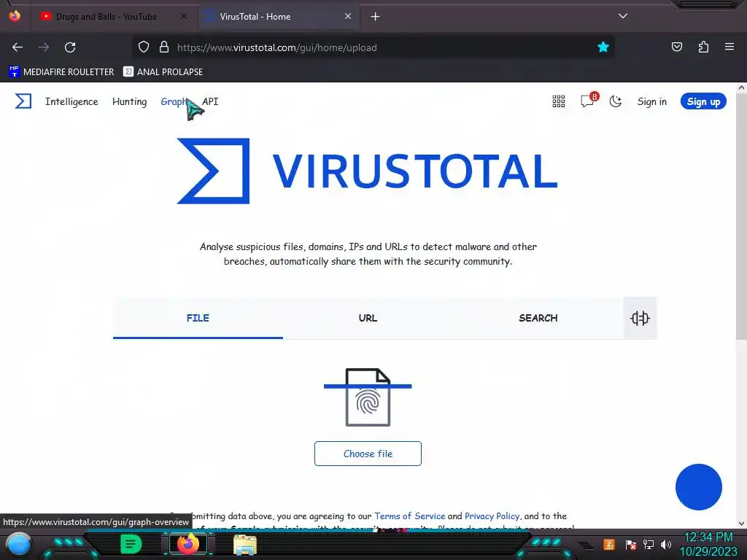Click the blue round chat bubble button

(x=698, y=486)
